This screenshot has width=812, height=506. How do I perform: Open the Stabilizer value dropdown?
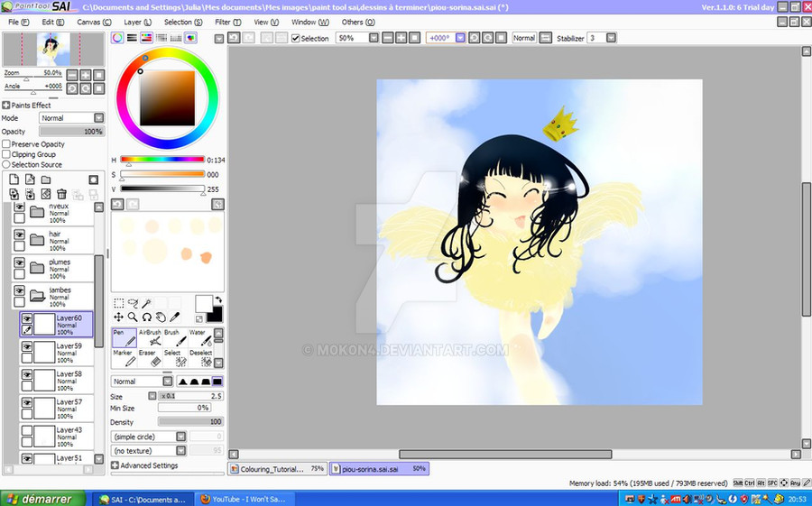(611, 38)
